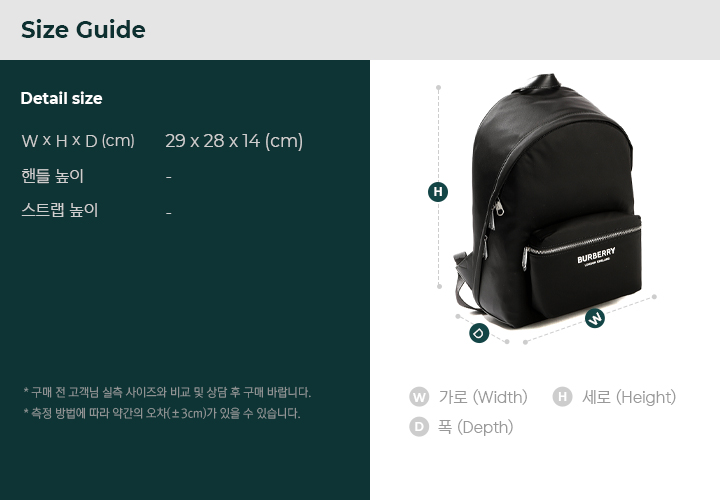
Task: Click the W x H x D (cm) label
Action: (78, 140)
